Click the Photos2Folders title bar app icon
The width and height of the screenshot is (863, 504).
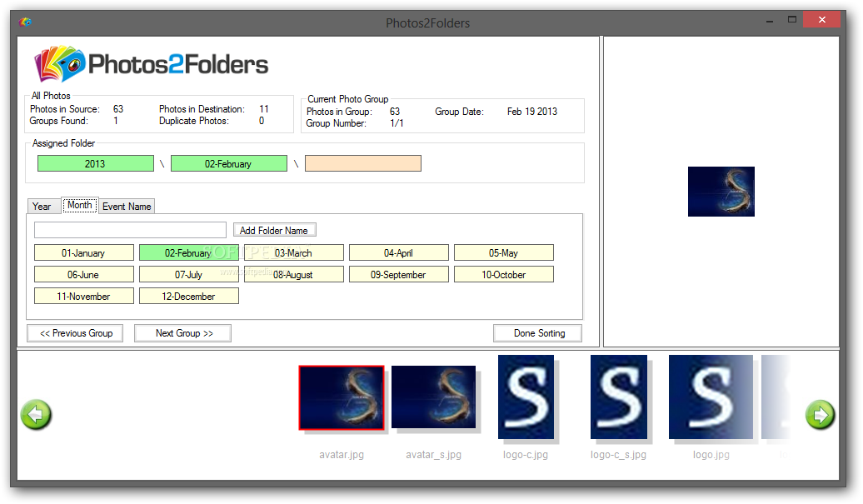[x=25, y=22]
